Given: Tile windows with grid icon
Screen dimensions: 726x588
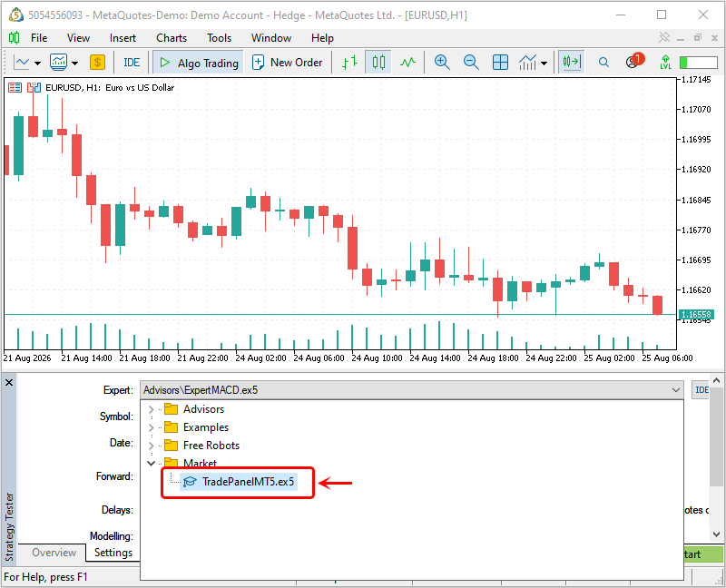Looking at the screenshot, I should (x=500, y=62).
